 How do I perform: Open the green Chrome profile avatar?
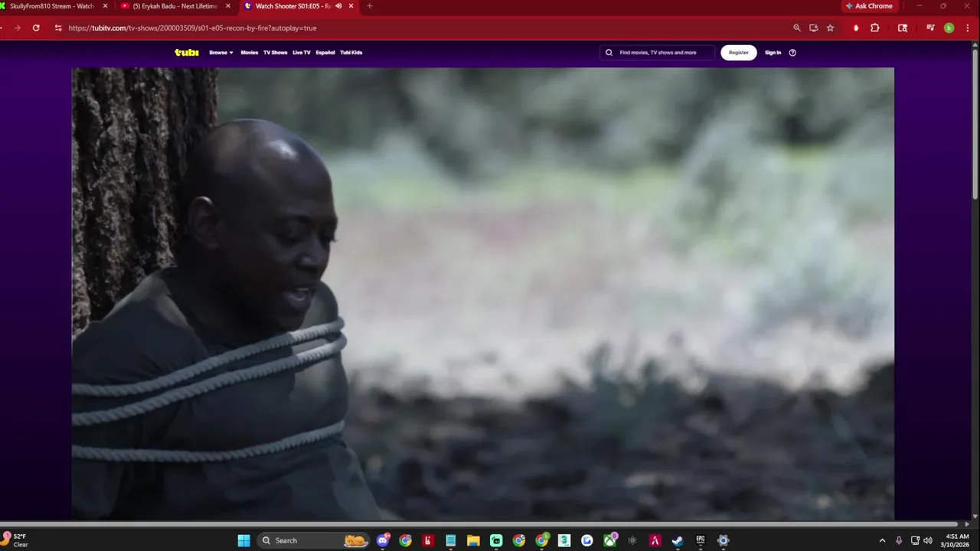pyautogui.click(x=949, y=28)
